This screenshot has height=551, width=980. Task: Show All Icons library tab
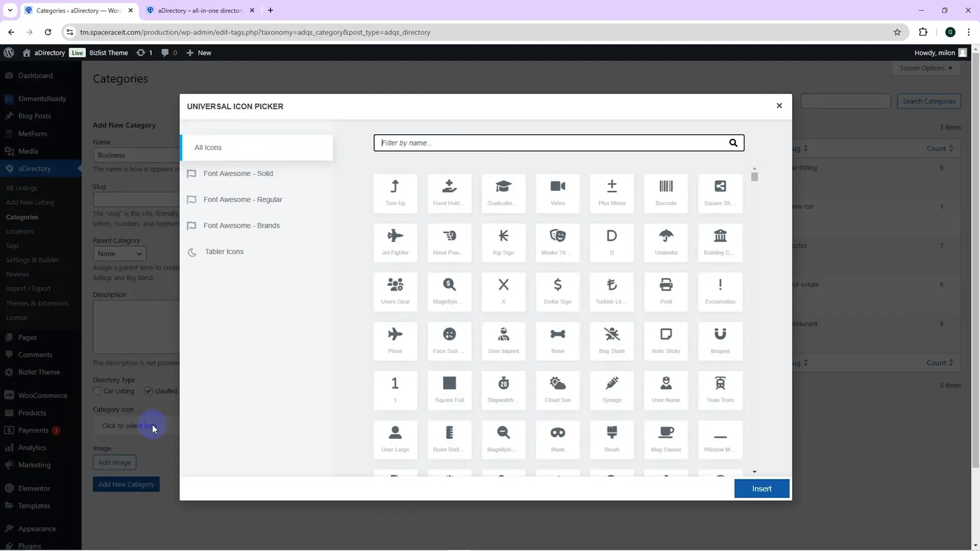pyautogui.click(x=257, y=148)
